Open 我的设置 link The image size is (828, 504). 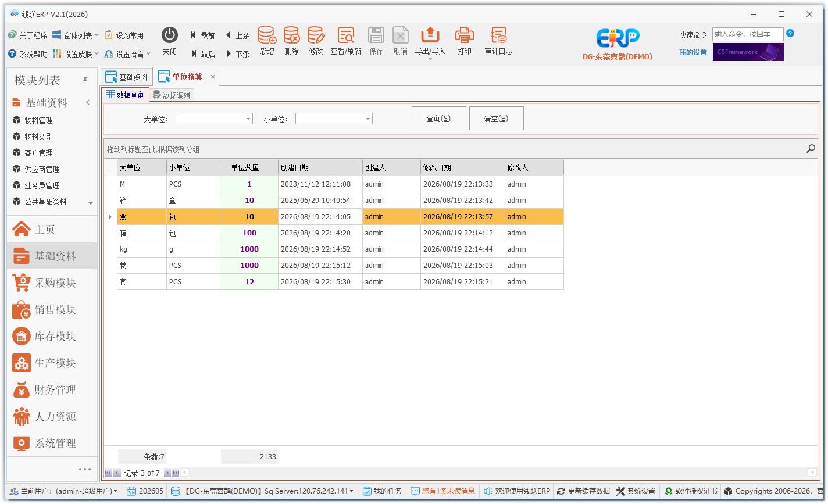pyautogui.click(x=693, y=52)
